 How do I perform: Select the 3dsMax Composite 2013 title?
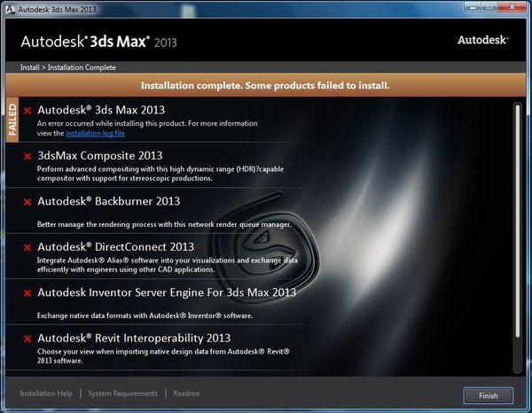pos(99,155)
